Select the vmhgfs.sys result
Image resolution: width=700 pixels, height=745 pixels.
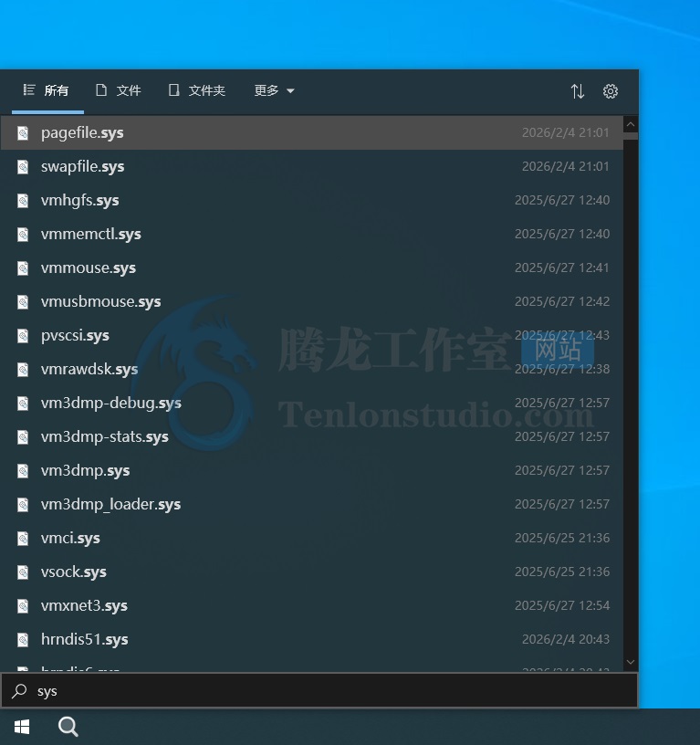pyautogui.click(x=80, y=201)
